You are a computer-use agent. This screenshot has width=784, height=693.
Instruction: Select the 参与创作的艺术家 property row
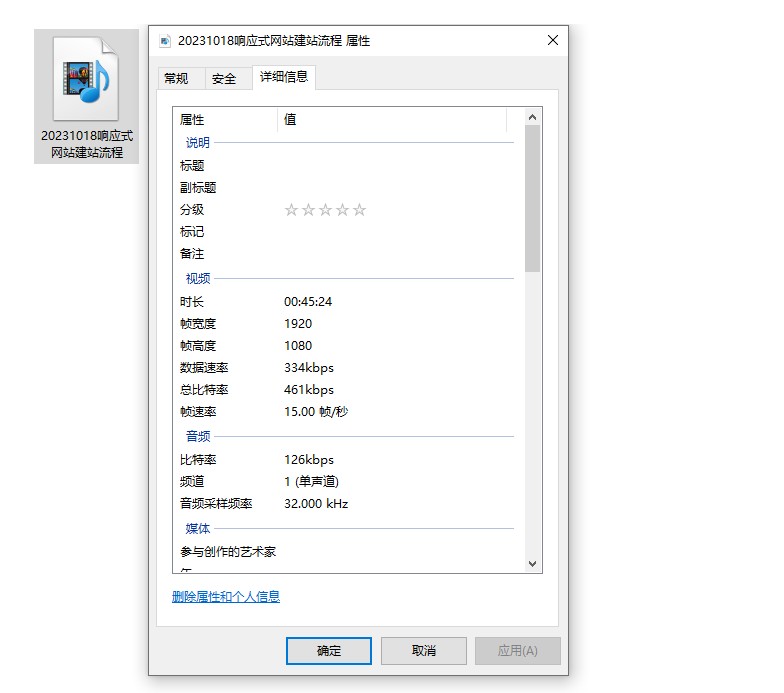coord(345,552)
